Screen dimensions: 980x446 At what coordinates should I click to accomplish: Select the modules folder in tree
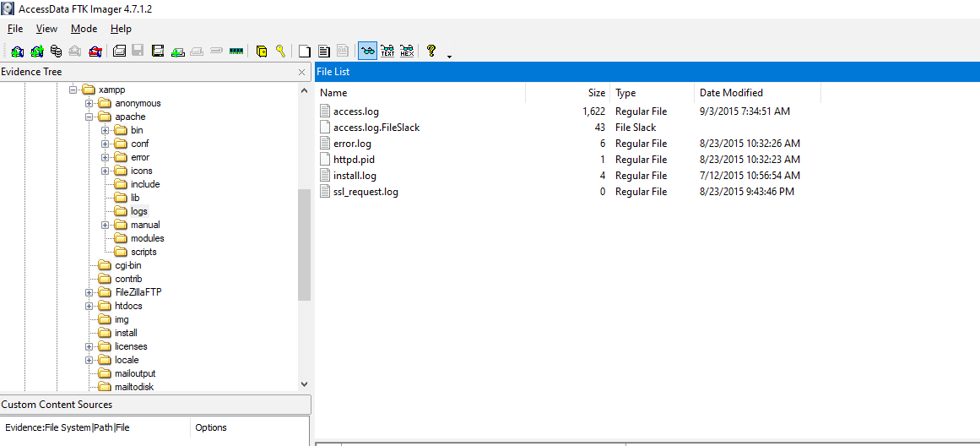point(148,238)
